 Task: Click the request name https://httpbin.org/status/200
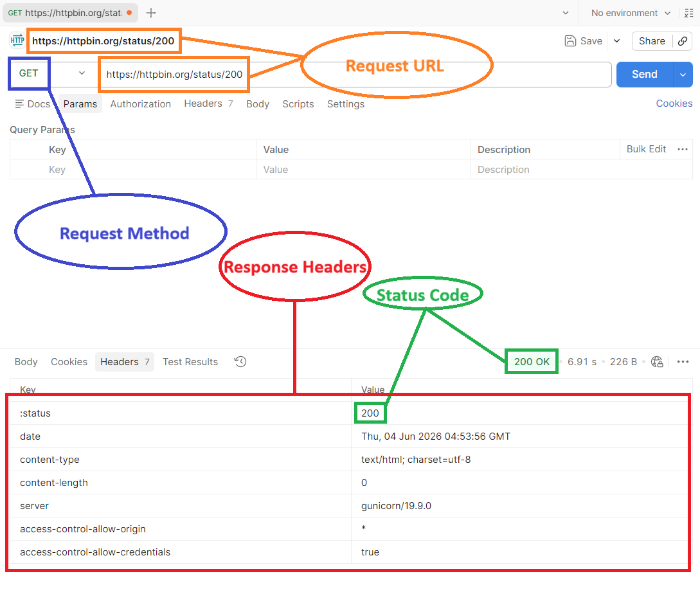(103, 41)
